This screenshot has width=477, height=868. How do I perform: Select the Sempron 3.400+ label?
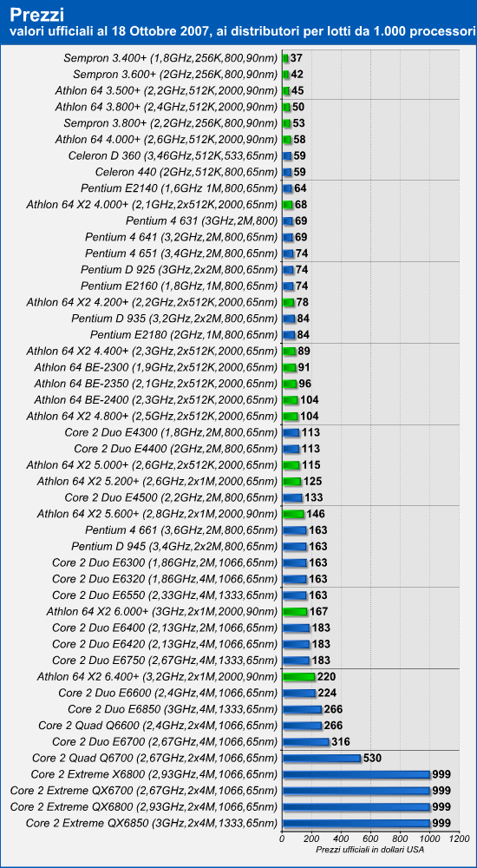pos(171,57)
